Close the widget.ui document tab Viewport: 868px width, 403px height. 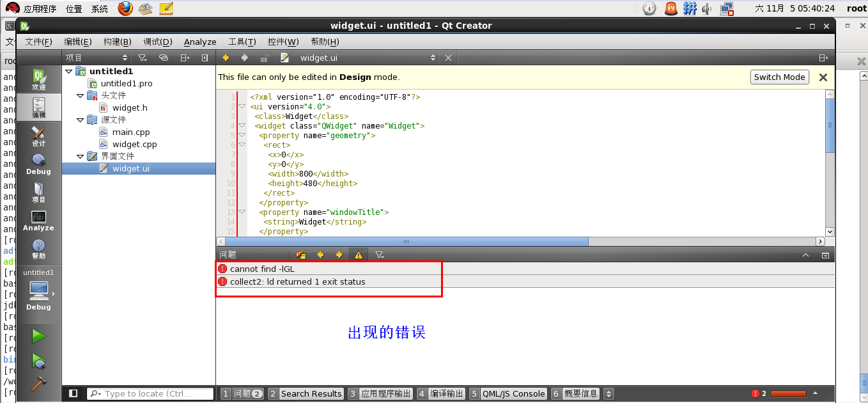pyautogui.click(x=448, y=58)
